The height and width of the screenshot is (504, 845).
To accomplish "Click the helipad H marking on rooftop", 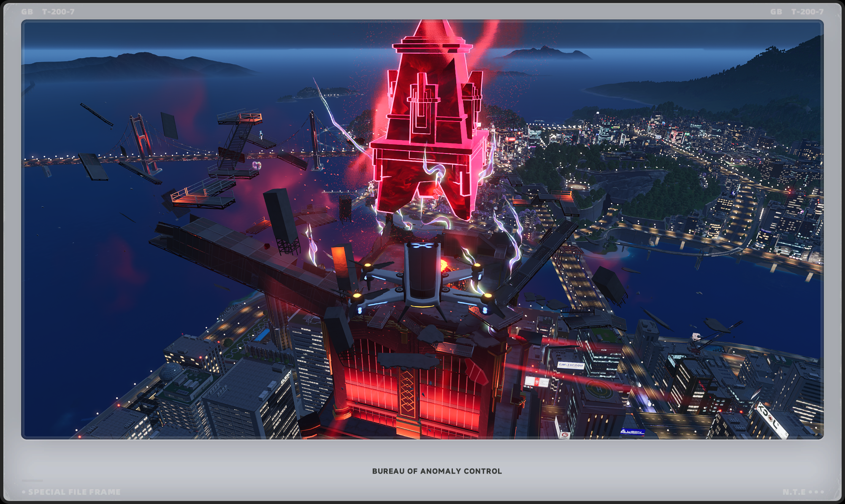I will tap(599, 388).
